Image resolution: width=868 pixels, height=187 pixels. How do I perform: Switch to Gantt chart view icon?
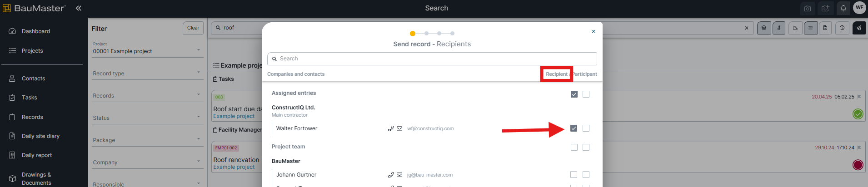(795, 28)
